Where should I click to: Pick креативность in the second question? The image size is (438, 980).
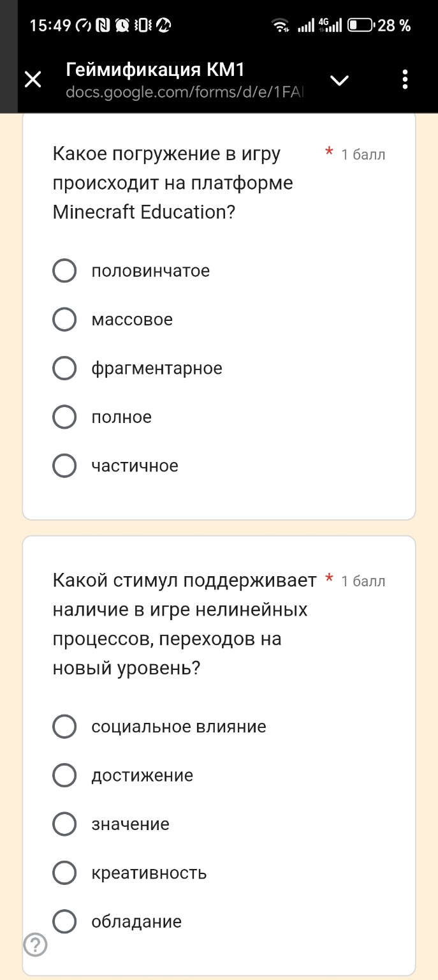point(64,873)
